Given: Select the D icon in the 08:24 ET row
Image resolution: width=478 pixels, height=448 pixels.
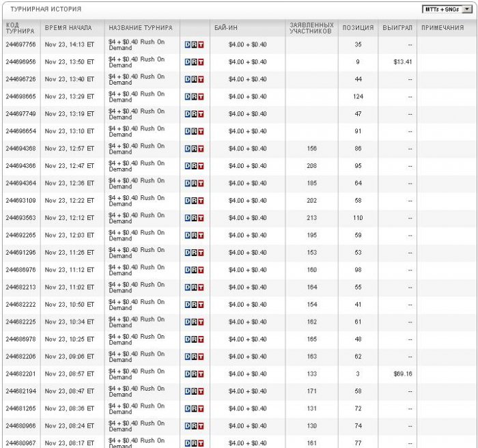Looking at the screenshot, I should click(188, 426).
